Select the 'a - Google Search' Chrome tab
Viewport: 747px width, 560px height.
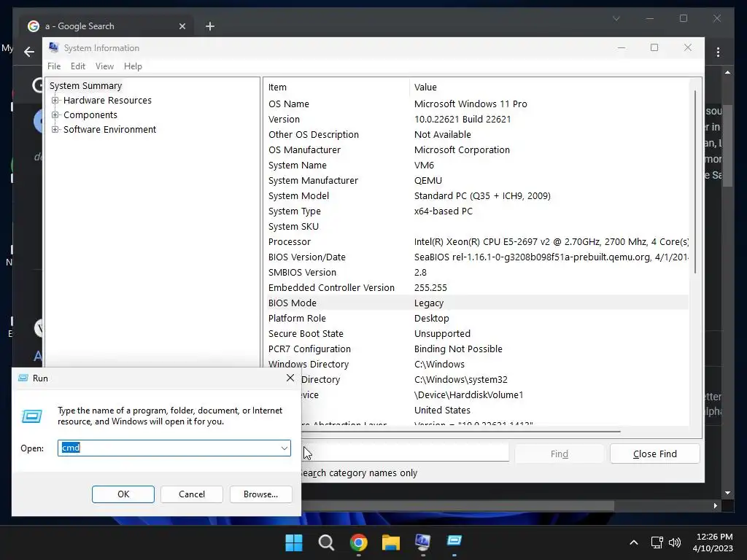point(106,26)
